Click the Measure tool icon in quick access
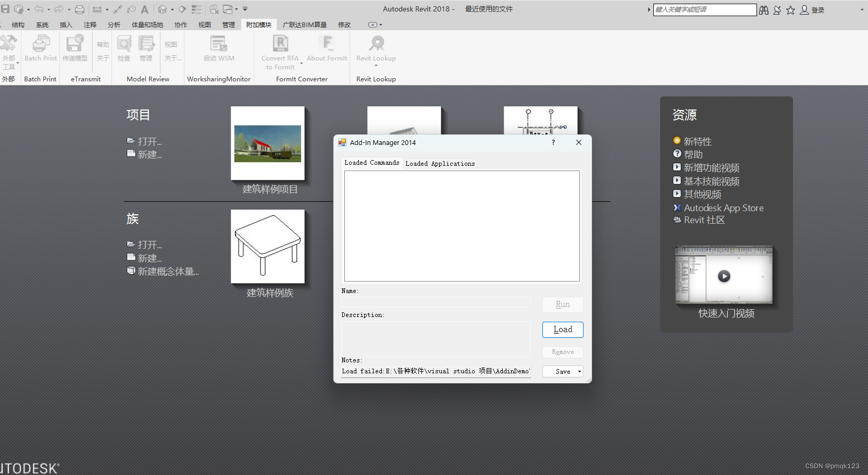This screenshot has width=868, height=475. click(97, 9)
